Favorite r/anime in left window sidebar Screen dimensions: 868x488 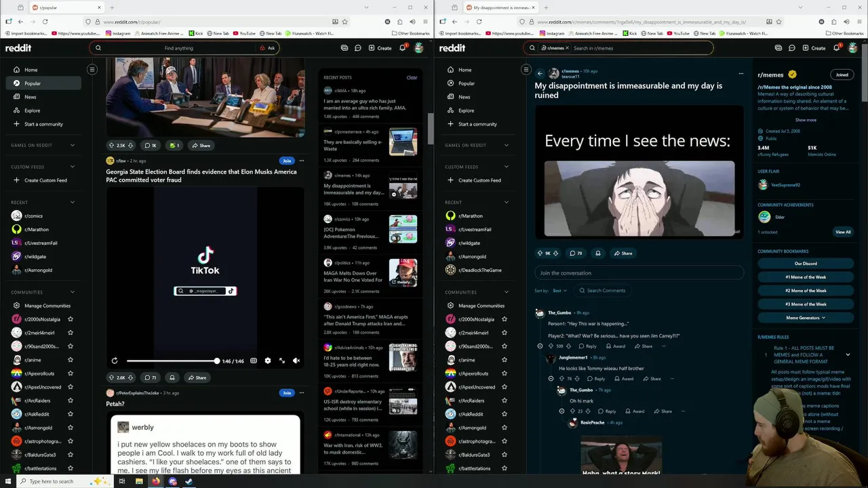(71, 360)
